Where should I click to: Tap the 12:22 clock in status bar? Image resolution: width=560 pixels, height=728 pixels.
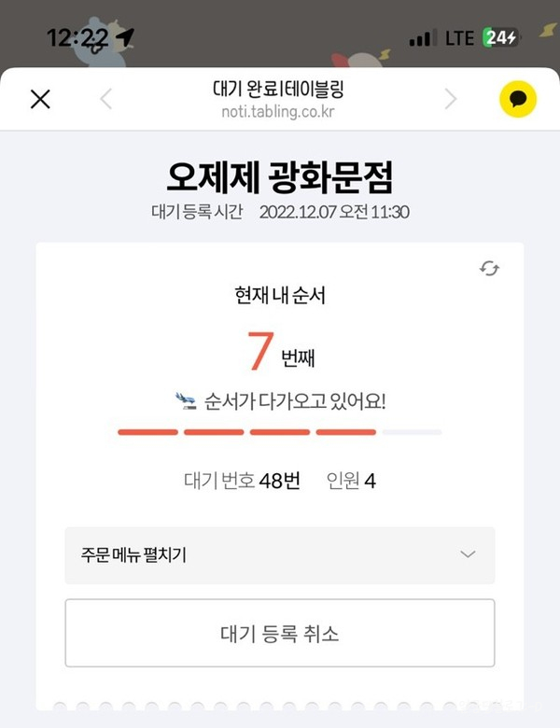click(x=77, y=38)
